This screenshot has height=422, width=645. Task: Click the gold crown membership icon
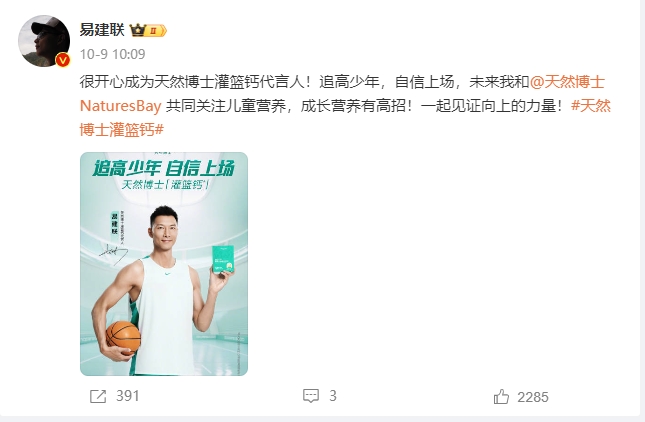point(138,30)
